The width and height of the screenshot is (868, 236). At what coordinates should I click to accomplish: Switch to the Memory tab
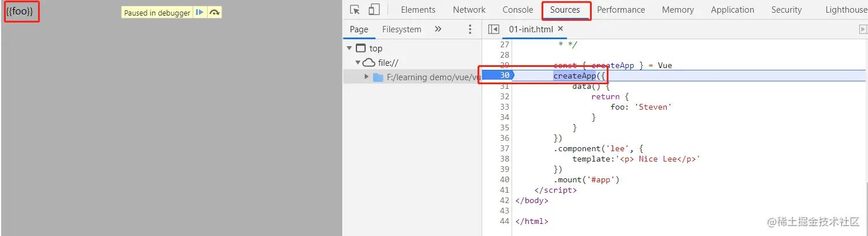coord(678,10)
